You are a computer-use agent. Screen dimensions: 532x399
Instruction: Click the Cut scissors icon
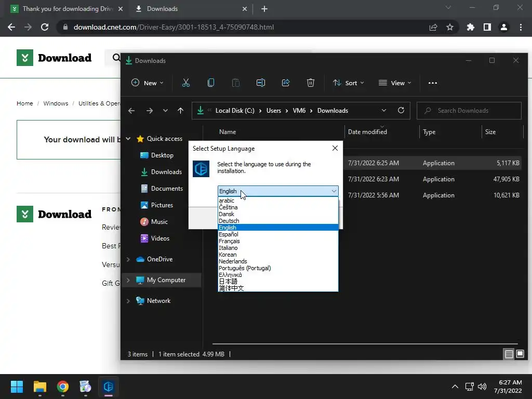click(186, 83)
